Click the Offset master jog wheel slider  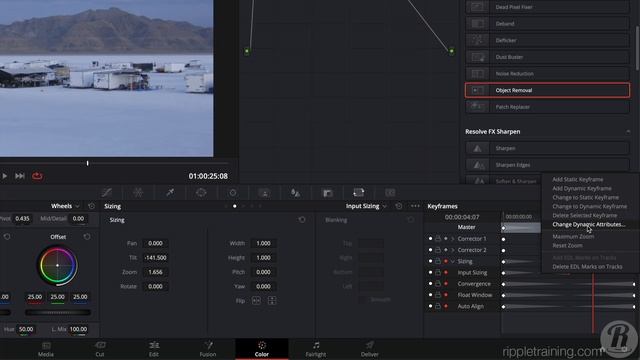pos(58,313)
